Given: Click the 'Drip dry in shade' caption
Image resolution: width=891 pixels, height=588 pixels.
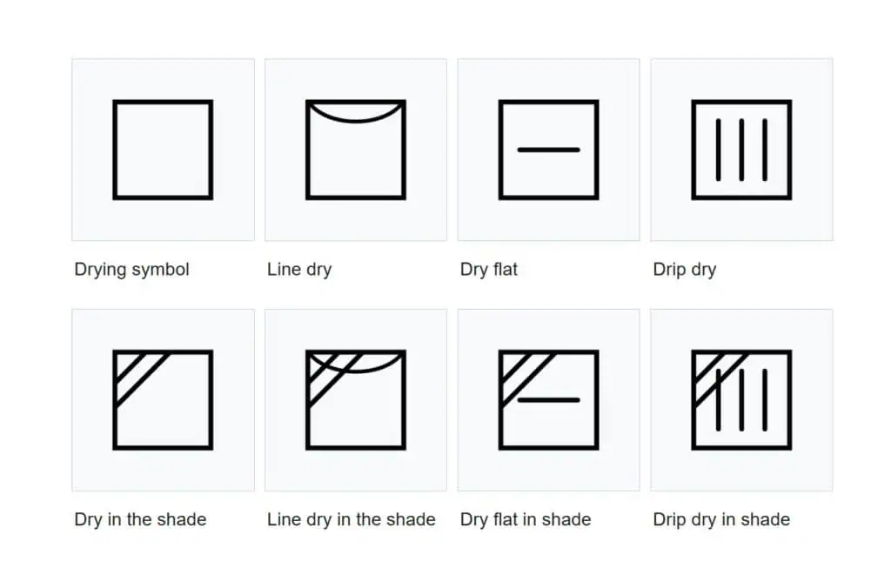Looking at the screenshot, I should [x=721, y=519].
